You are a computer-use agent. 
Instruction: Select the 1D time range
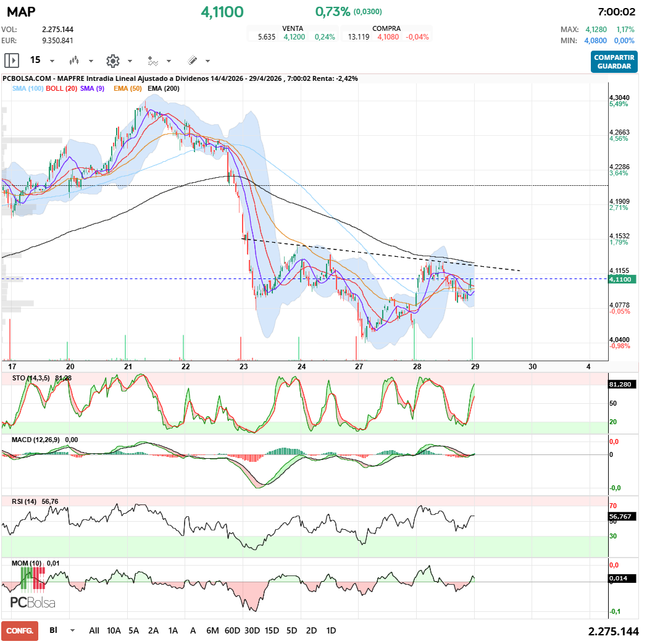tap(331, 630)
